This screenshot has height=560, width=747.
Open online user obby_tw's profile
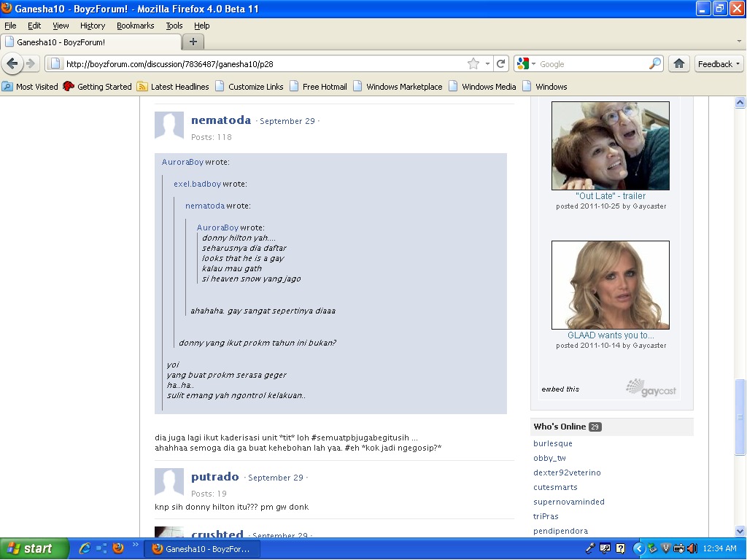[x=549, y=458]
